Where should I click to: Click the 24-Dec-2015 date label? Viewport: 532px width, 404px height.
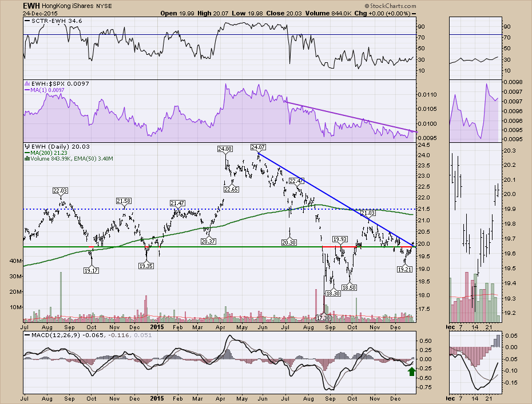[x=41, y=13]
